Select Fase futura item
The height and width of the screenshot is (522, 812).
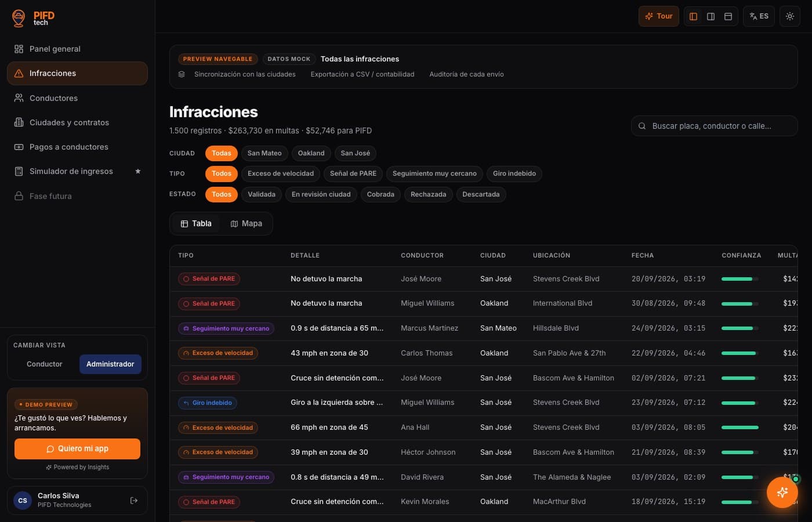click(77, 196)
